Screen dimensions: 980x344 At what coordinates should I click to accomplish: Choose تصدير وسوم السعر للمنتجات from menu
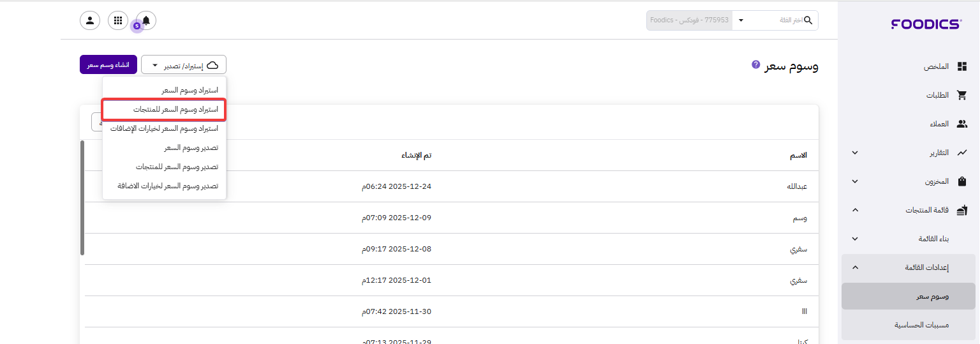tap(177, 167)
